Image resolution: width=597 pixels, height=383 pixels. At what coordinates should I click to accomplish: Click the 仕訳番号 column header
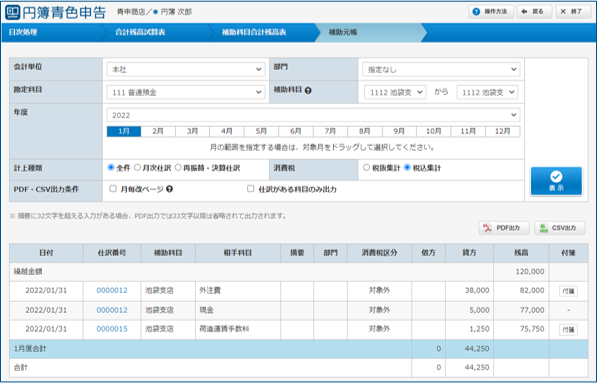click(x=112, y=253)
